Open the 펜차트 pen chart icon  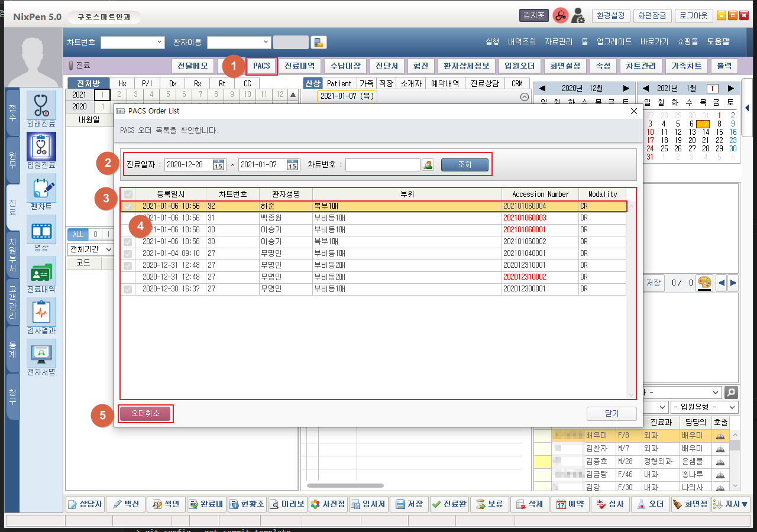click(x=41, y=188)
